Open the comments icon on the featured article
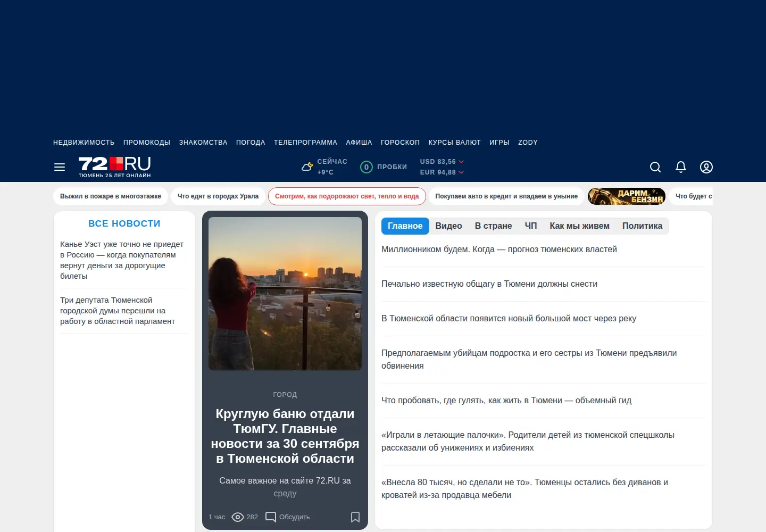 click(271, 517)
